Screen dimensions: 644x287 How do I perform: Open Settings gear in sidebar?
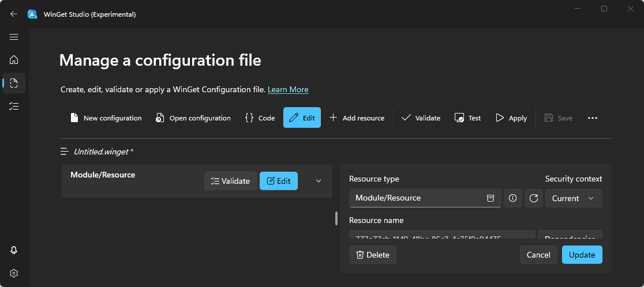pyautogui.click(x=14, y=273)
